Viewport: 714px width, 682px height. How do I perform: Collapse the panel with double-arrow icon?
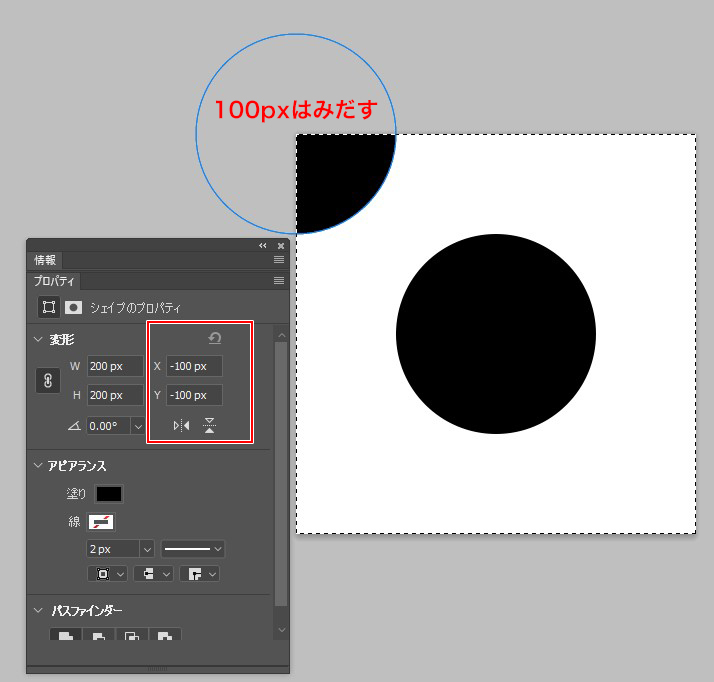[263, 245]
